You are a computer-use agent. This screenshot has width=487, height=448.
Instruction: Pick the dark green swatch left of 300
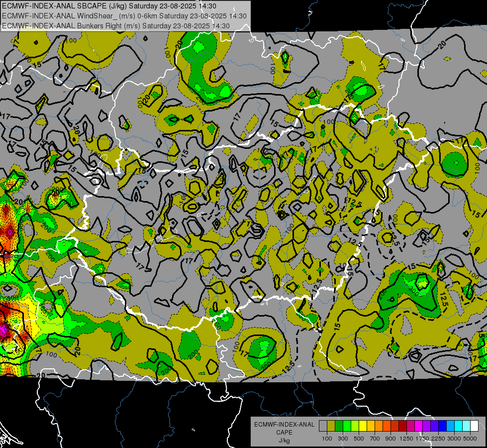pyautogui.click(x=339, y=426)
